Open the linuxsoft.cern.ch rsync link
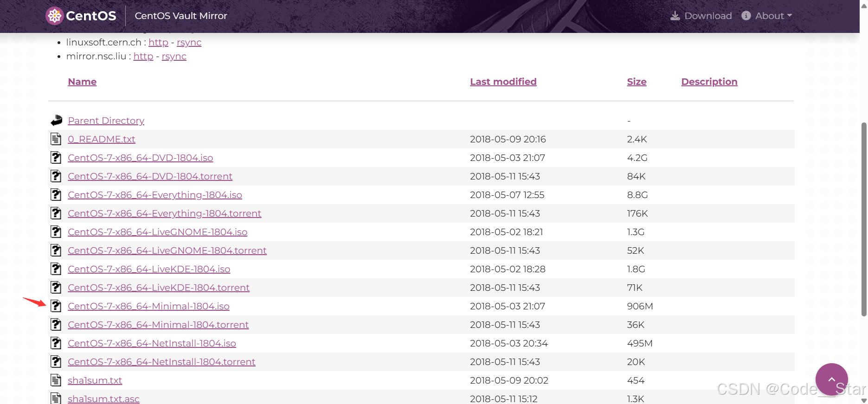Viewport: 868px width, 404px height. click(189, 42)
